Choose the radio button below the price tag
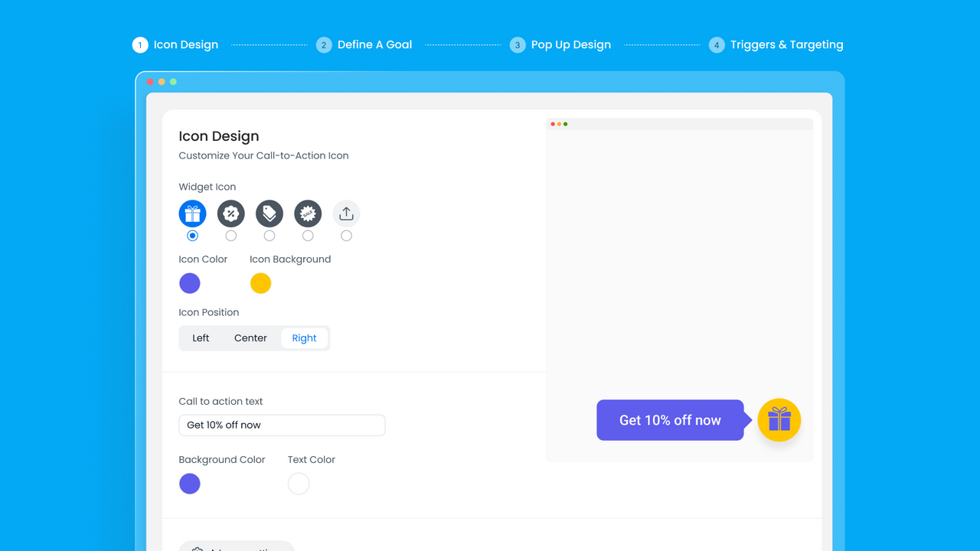 tap(269, 236)
